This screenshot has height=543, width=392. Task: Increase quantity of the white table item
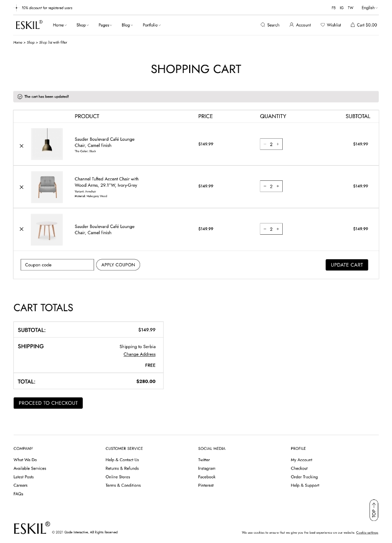coord(278,229)
